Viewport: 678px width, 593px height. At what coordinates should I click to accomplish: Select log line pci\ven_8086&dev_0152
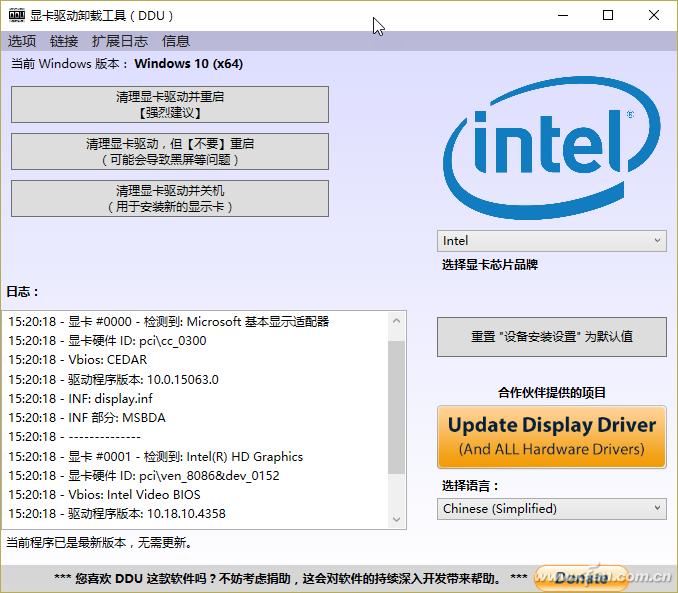pyautogui.click(x=144, y=475)
